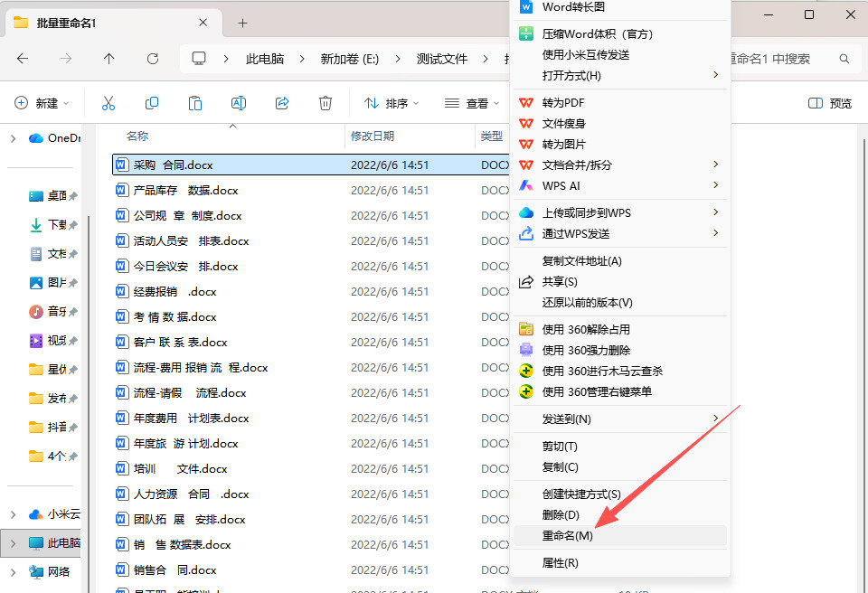This screenshot has height=593, width=868.
Task: Choose 复制文件地址(A) menu entry
Action: click(x=620, y=260)
